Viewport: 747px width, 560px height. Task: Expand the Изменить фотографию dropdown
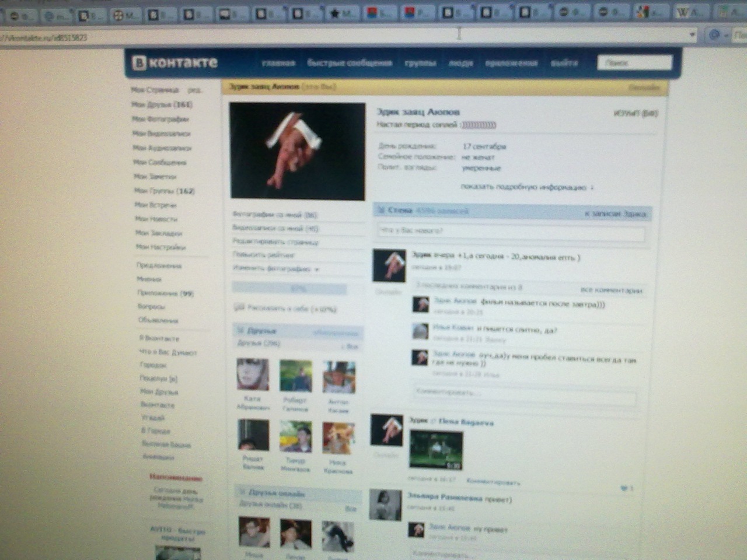click(x=316, y=269)
